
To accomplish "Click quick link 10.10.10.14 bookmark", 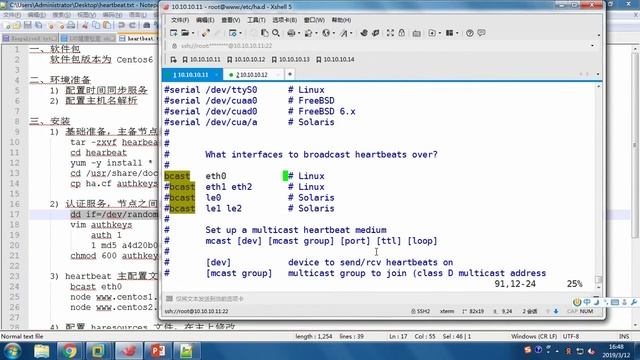I will (335, 60).
